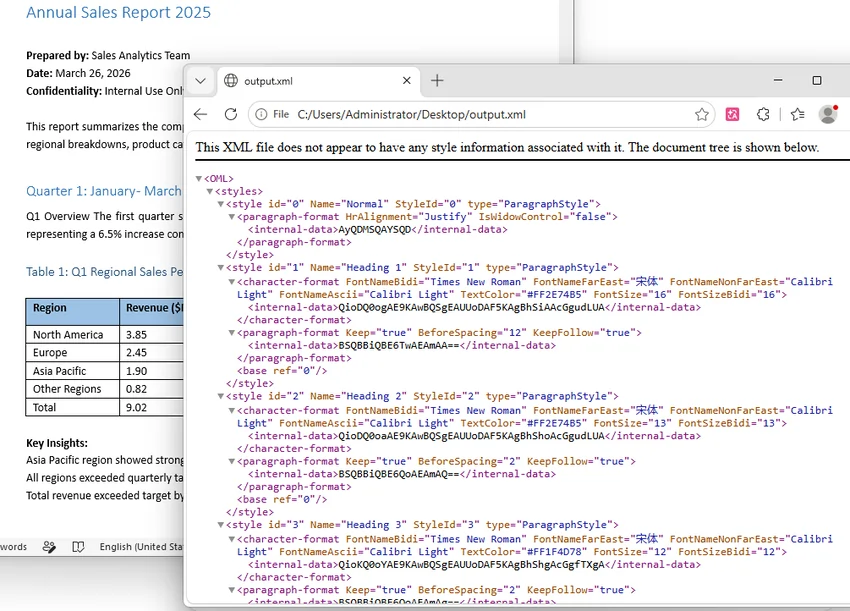The height and width of the screenshot is (611, 850).
Task: Click the Key Insights: label in Word
Action: 57,443
